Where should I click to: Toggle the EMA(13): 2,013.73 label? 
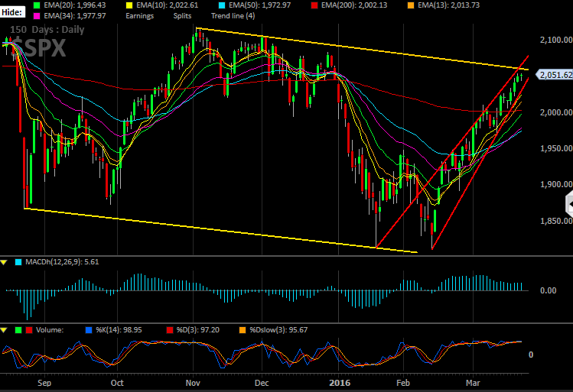(x=449, y=5)
